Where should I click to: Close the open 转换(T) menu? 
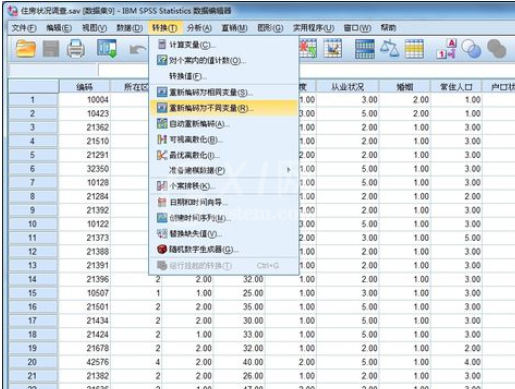(165, 28)
